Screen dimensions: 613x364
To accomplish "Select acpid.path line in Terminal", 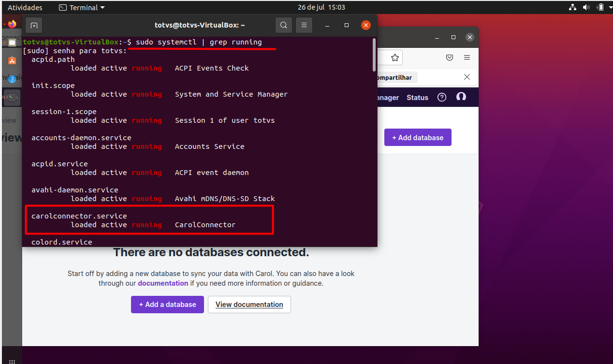I will point(53,59).
